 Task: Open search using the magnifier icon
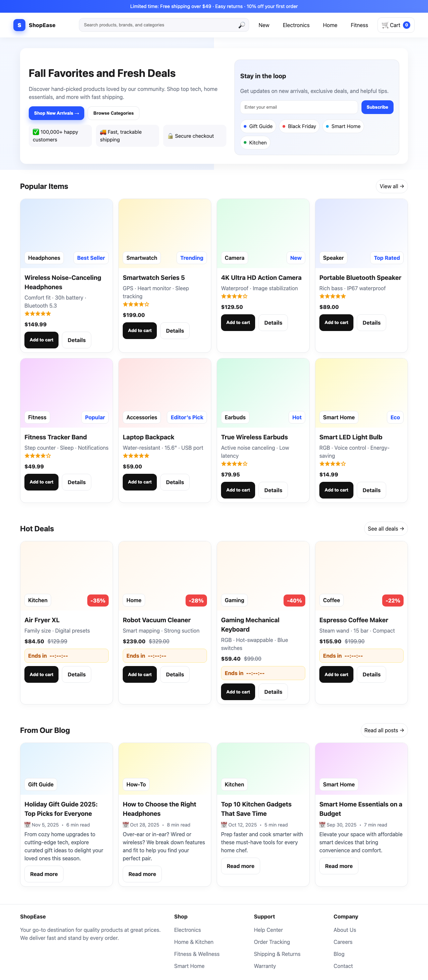click(241, 25)
